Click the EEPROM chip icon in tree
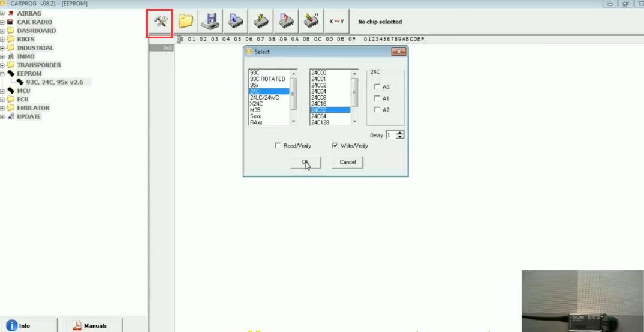 pos(11,74)
